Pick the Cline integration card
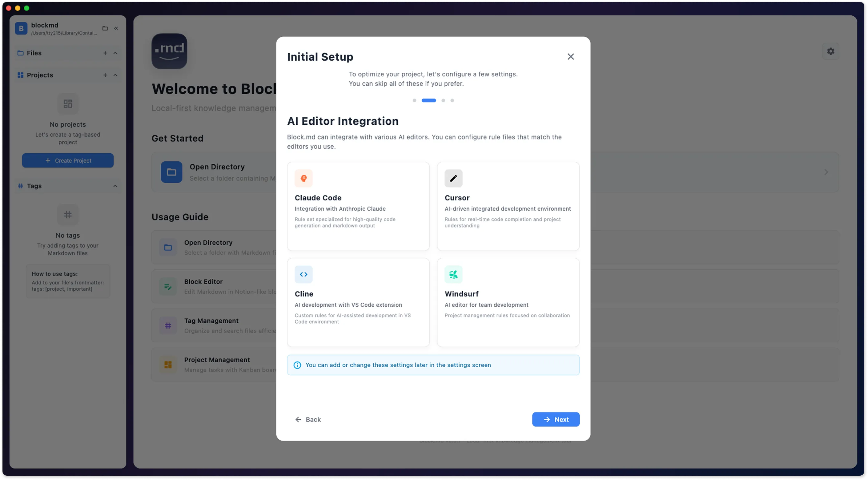 (358, 302)
